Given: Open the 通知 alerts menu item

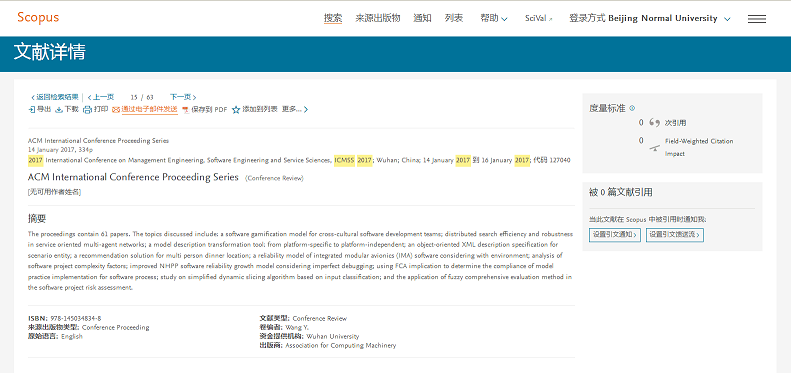Looking at the screenshot, I should [422, 19].
